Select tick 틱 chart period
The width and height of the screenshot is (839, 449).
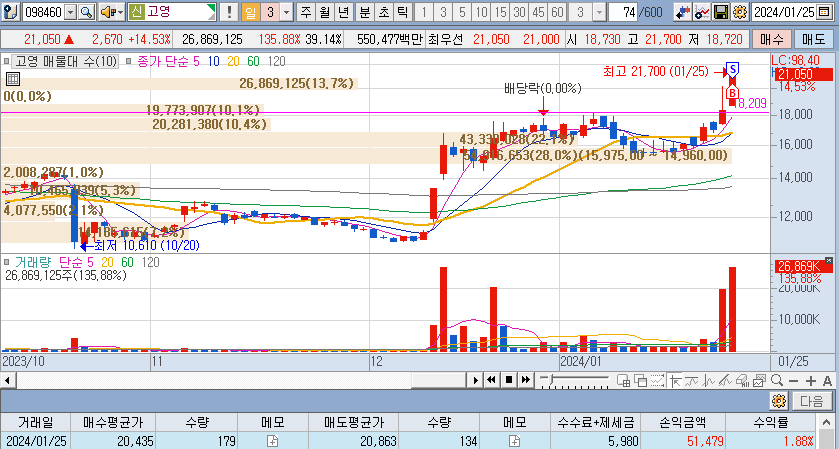402,12
